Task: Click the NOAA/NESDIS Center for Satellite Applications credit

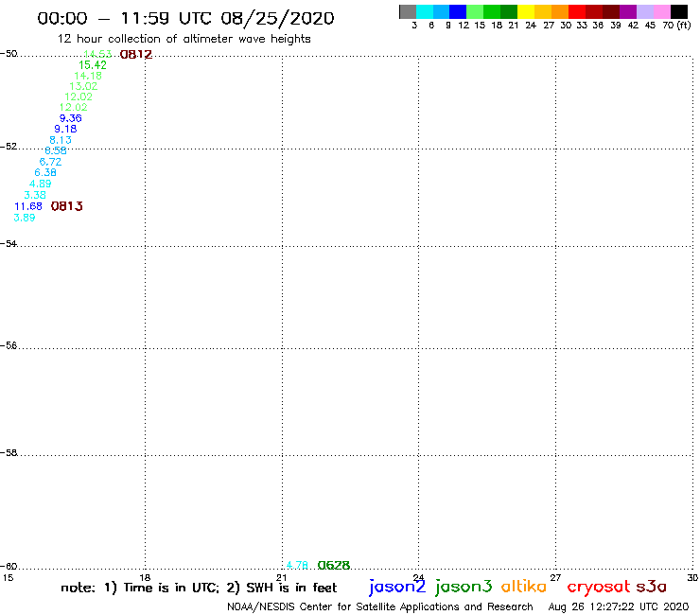Action: pos(380,606)
